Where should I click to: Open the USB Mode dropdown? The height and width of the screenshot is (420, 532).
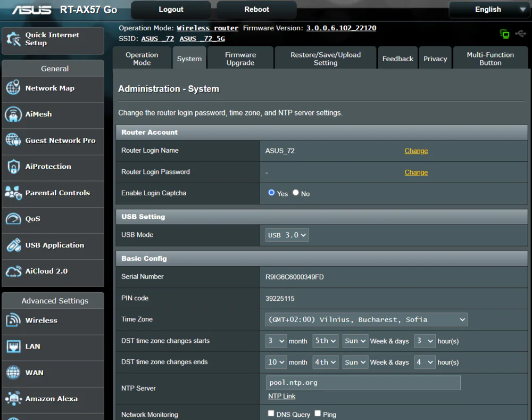pyautogui.click(x=287, y=235)
